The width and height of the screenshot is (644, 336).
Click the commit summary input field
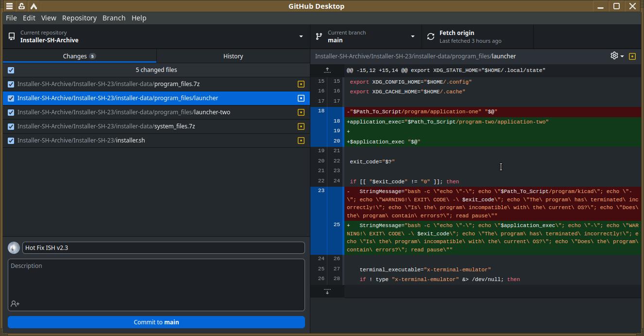click(163, 248)
